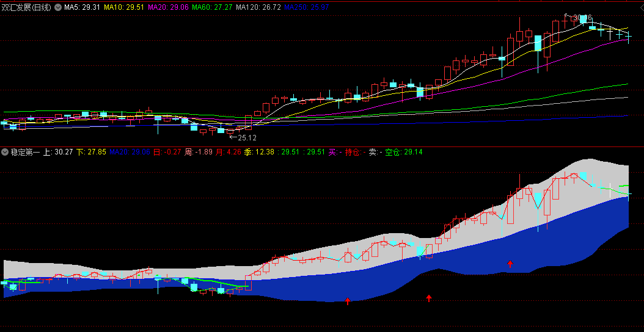Click the magenta MA20: 29.06 label in the main chart
This screenshot has width=644, height=332.
click(x=168, y=7)
